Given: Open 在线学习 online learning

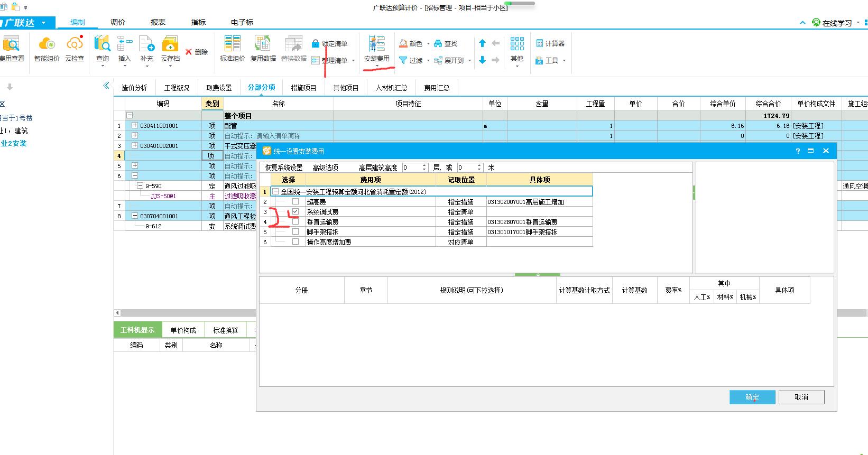Looking at the screenshot, I should (832, 23).
